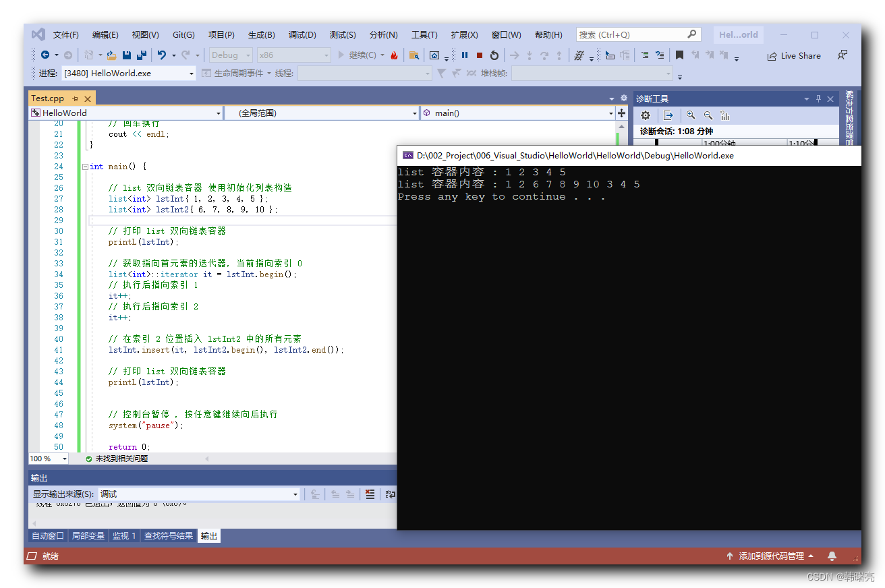Click the Save All double-disk icon

point(142,55)
